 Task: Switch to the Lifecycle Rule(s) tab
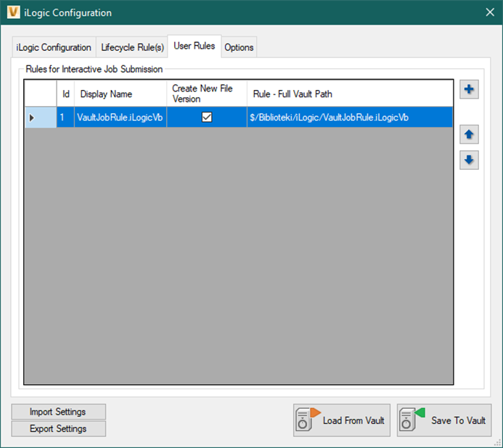pyautogui.click(x=132, y=47)
